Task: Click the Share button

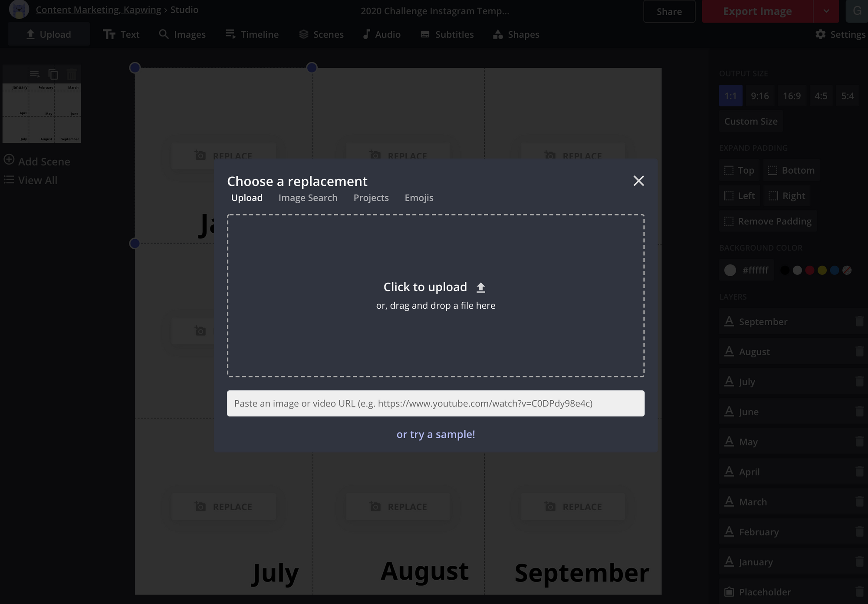Action: point(669,12)
